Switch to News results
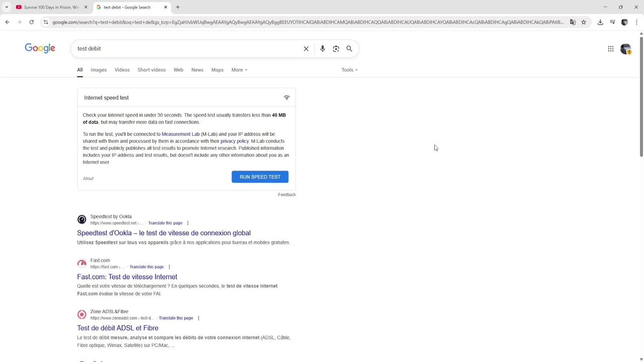The width and height of the screenshot is (644, 362). [197, 70]
